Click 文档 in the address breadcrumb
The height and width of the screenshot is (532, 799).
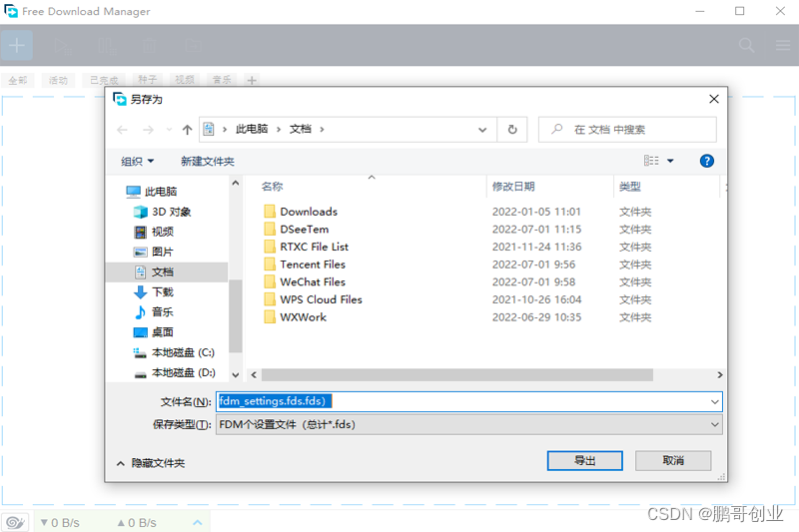point(301,130)
